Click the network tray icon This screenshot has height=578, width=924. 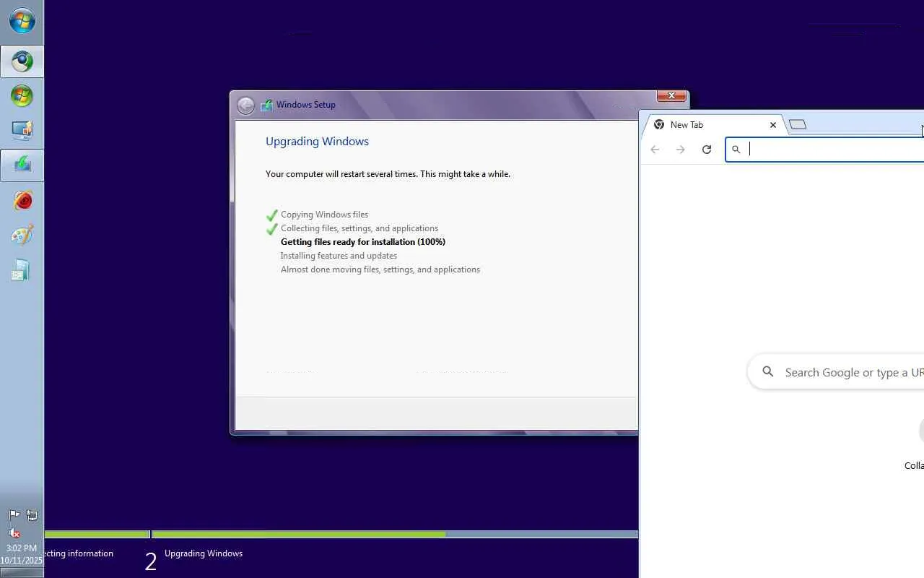pos(32,515)
